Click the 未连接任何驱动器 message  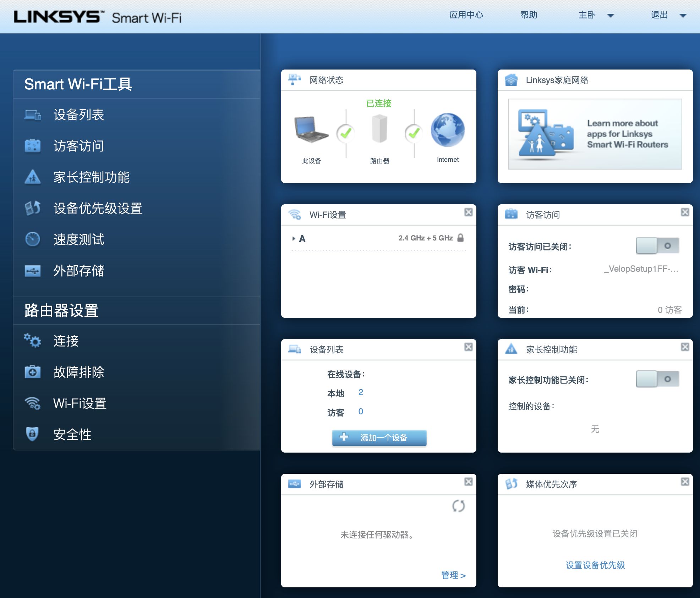click(377, 535)
